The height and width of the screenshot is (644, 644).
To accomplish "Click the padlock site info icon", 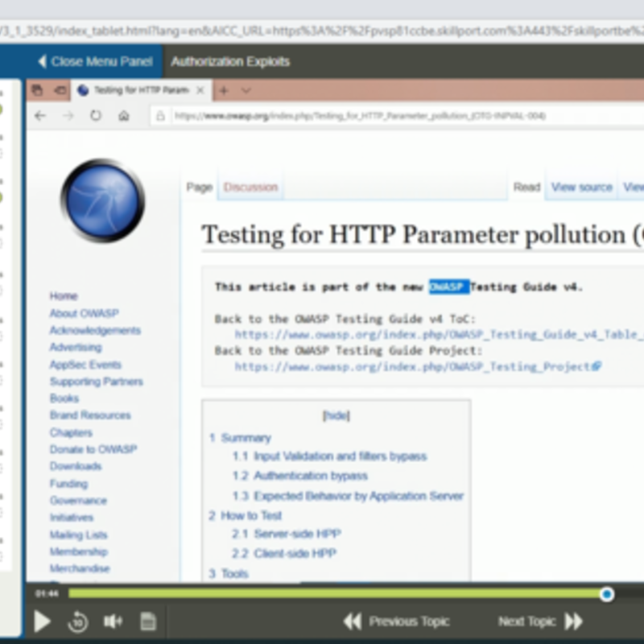I will point(160,116).
